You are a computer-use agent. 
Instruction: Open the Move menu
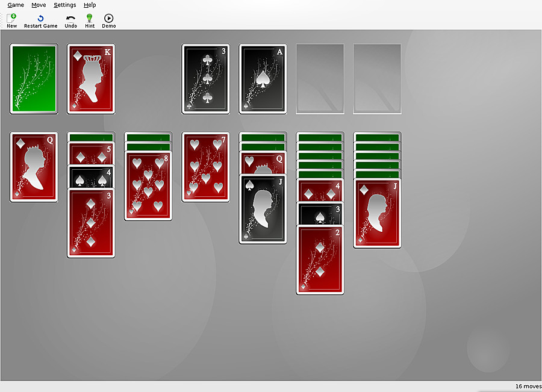click(x=39, y=5)
